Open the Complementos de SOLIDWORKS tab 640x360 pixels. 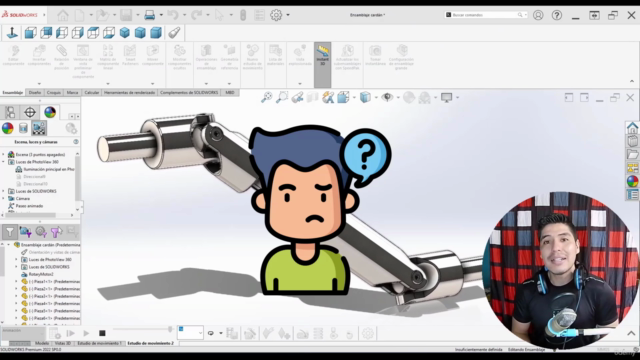(x=189, y=93)
